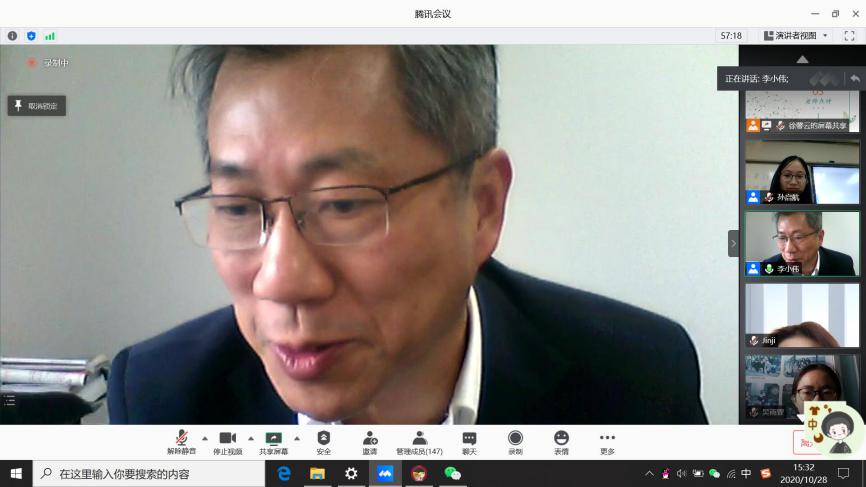This screenshot has width=866, height=487.
Task: Open the 演讲者视图 view dropdown
Action: [796, 36]
